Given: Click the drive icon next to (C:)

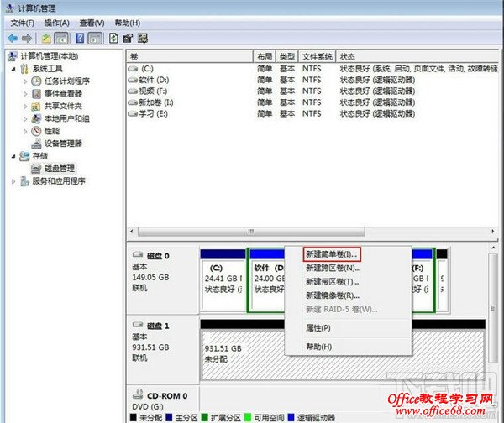Looking at the screenshot, I should click(133, 69).
